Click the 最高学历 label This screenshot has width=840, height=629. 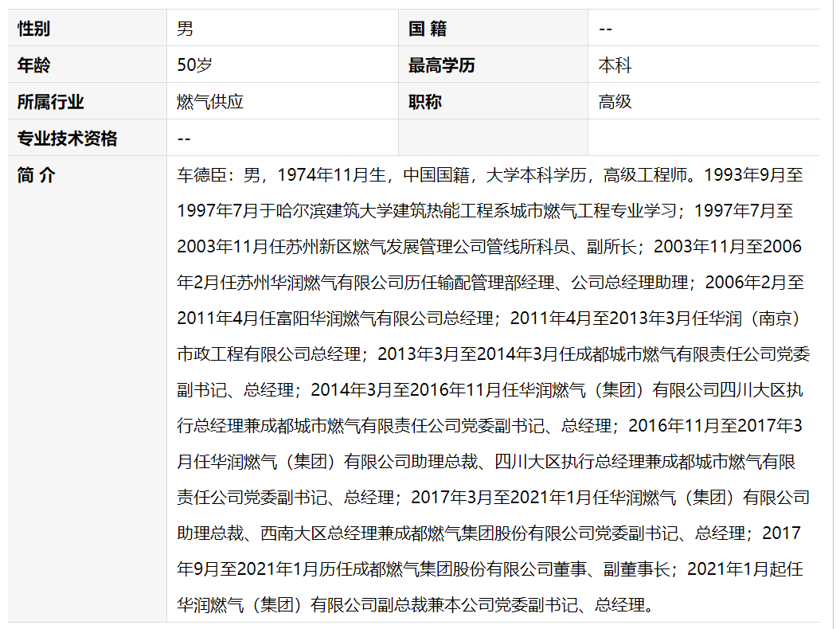point(441,65)
